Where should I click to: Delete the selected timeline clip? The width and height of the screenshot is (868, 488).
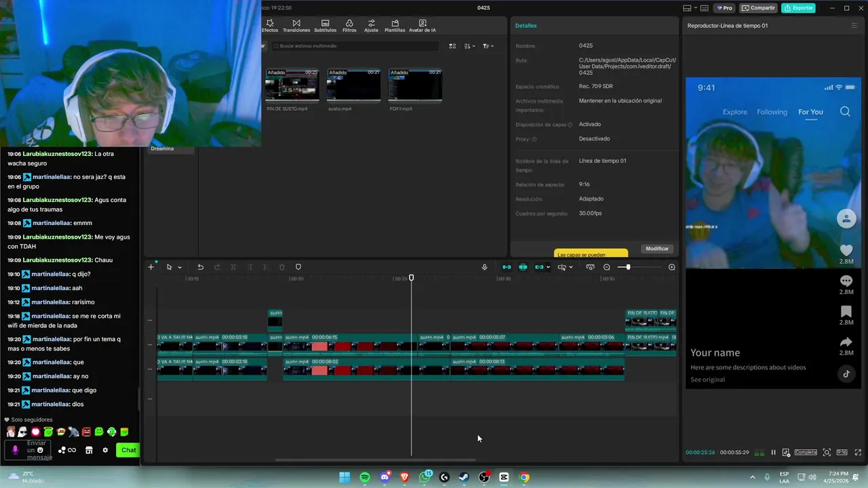[282, 267]
